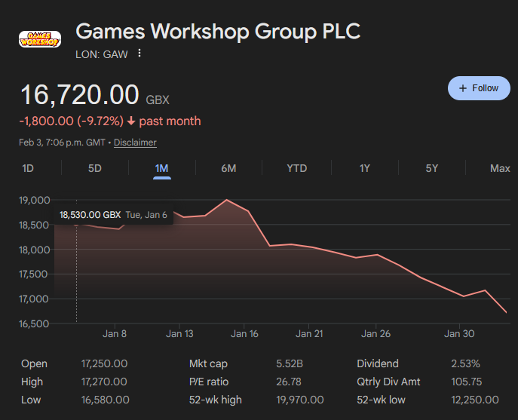The height and width of the screenshot is (420, 518).
Task: Click the 16,500 y-axis label
Action: pyautogui.click(x=34, y=323)
